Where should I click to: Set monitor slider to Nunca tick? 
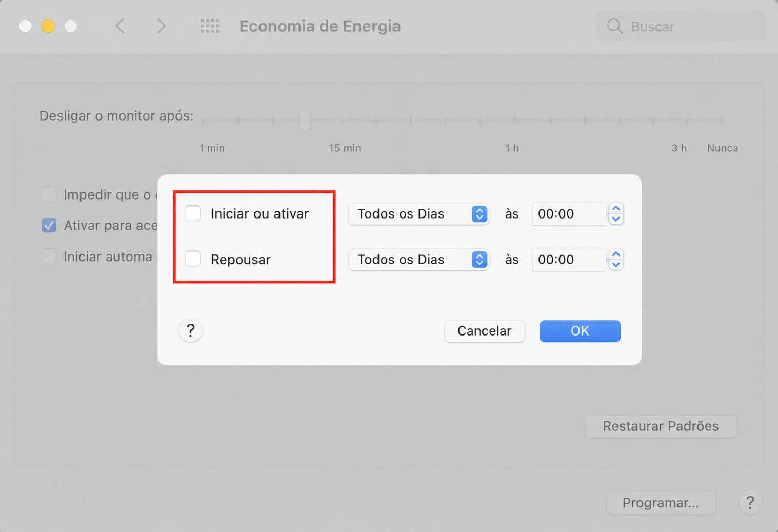(x=722, y=121)
